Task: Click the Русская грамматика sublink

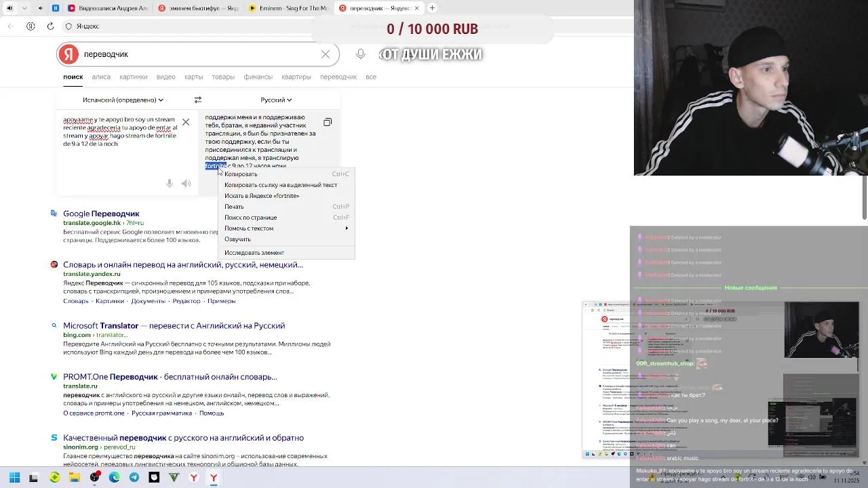Action: (x=162, y=413)
